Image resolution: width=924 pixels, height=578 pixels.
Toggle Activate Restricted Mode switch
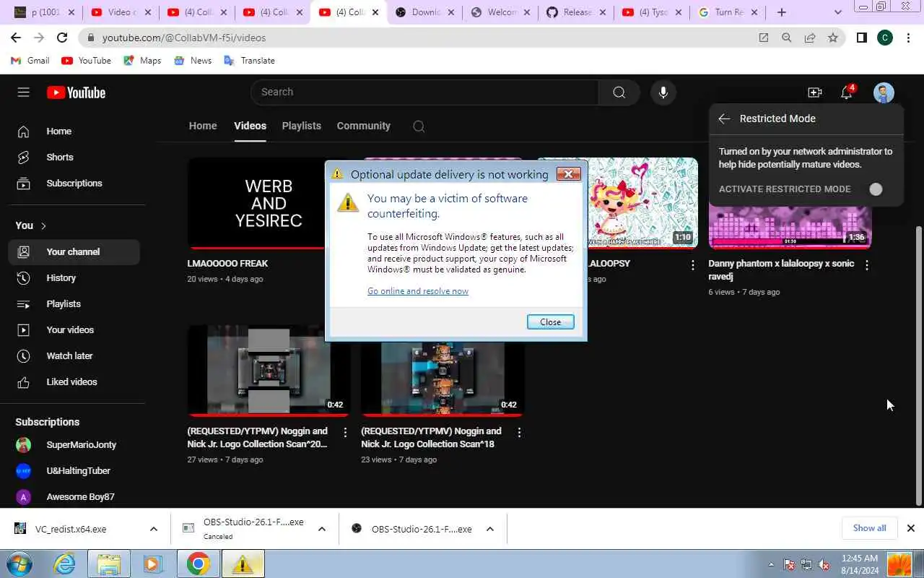point(875,189)
